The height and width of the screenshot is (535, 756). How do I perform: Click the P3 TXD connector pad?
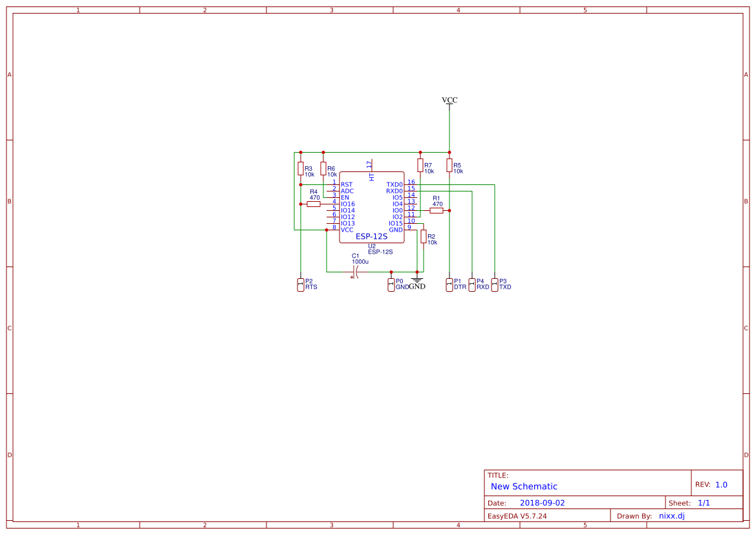pyautogui.click(x=495, y=285)
